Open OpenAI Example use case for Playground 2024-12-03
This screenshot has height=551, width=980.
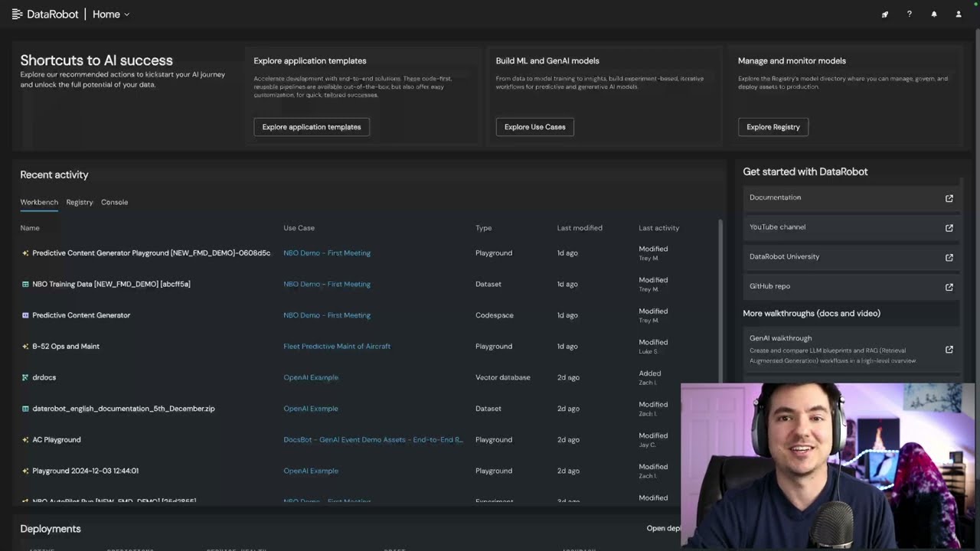click(311, 471)
